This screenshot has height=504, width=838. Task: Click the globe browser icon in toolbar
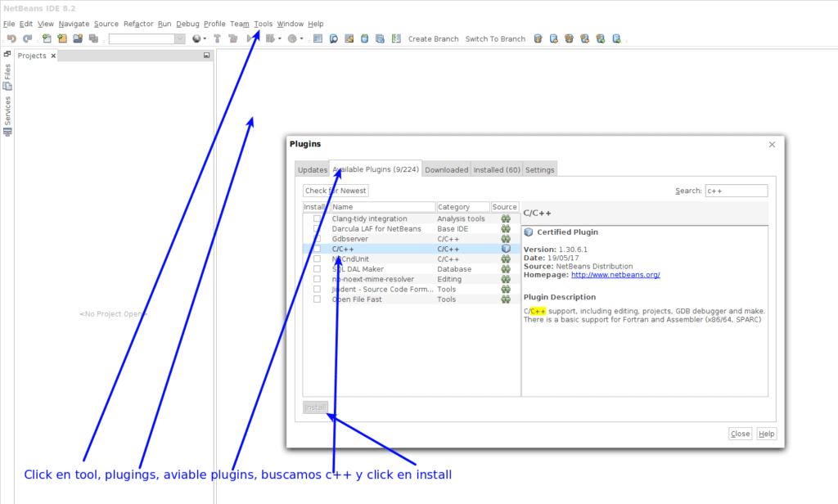[196, 38]
